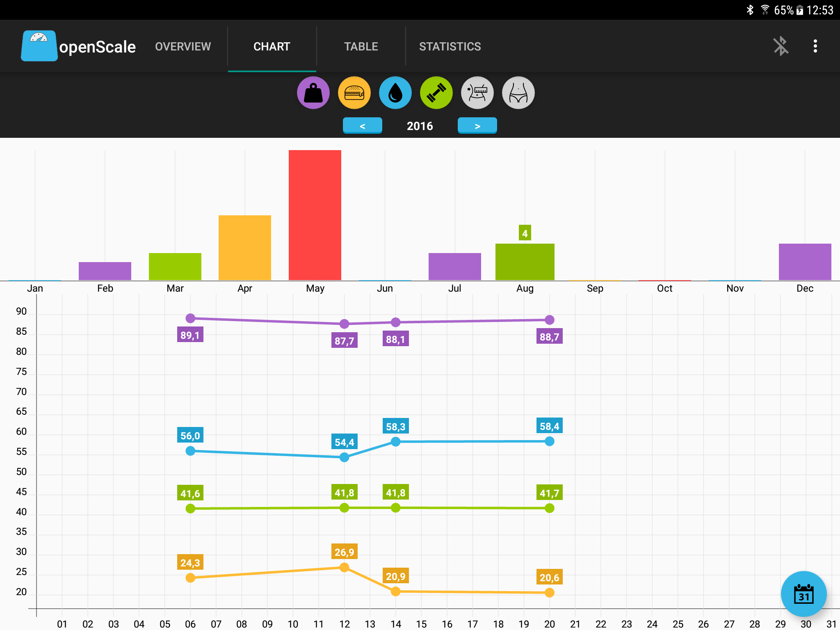840x630 pixels.
Task: Tap the 58,4 water data label
Action: point(550,426)
